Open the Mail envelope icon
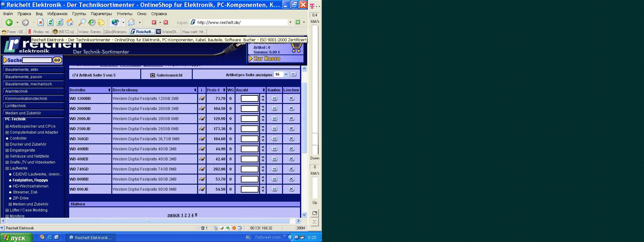The width and height of the screenshot is (644, 242). [131, 22]
